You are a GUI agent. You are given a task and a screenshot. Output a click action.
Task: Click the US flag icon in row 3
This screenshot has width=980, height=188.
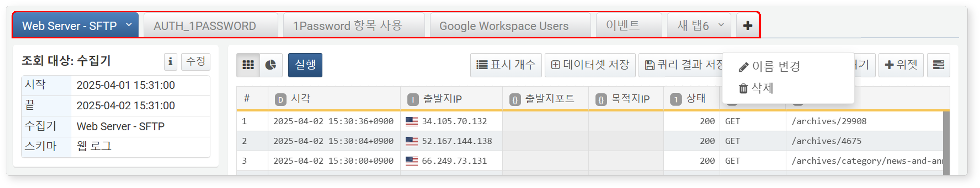click(411, 161)
